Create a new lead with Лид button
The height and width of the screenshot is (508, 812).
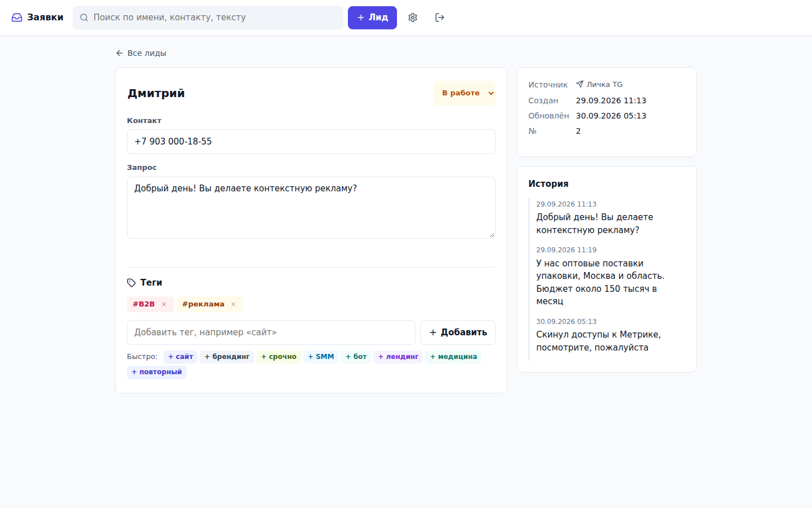(372, 17)
